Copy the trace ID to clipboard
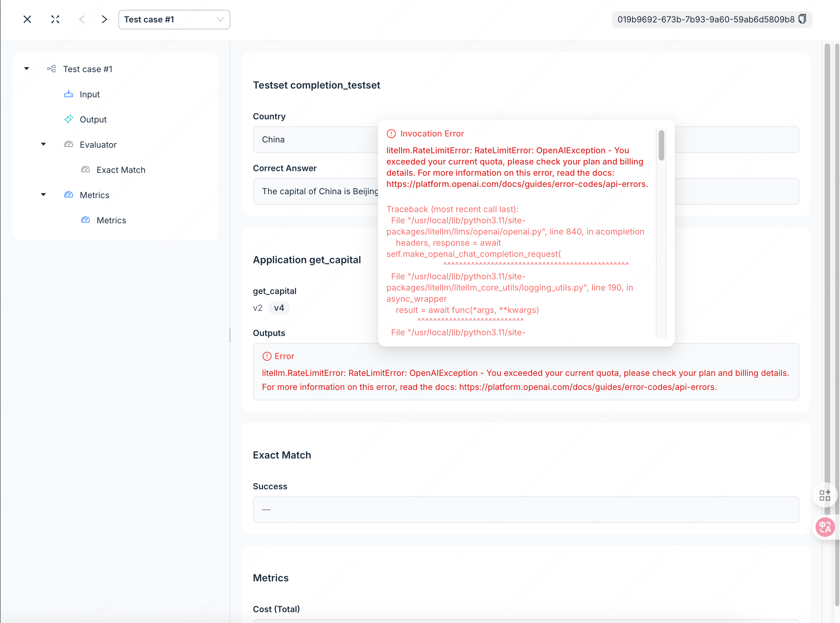 click(802, 19)
